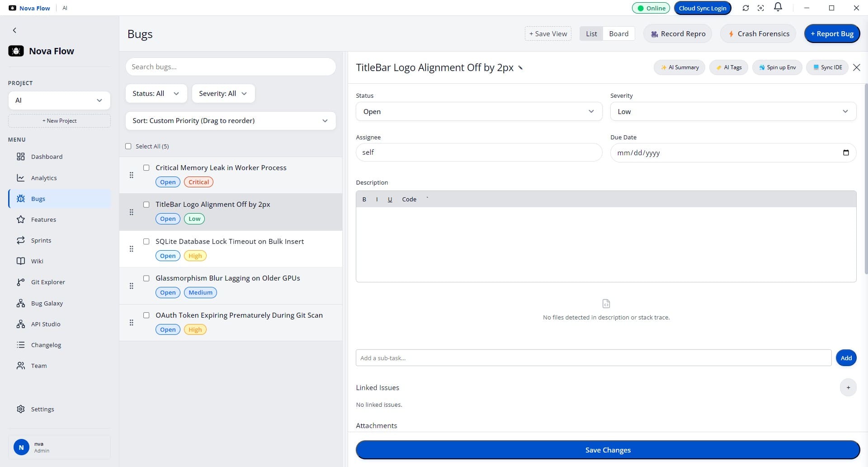868x467 pixels.
Task: Click the screenshot capture icon in title bar
Action: (x=761, y=8)
